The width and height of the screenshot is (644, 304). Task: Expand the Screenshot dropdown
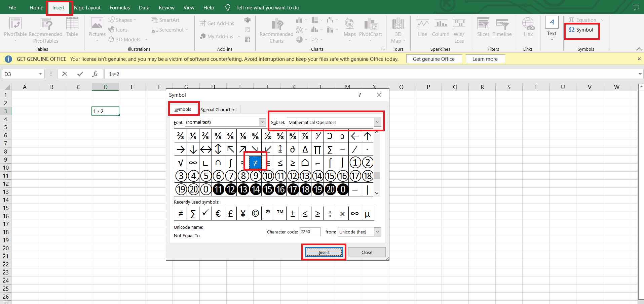point(187,30)
